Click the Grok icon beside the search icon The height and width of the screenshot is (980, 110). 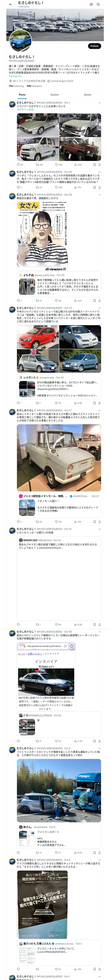pos(91,5)
